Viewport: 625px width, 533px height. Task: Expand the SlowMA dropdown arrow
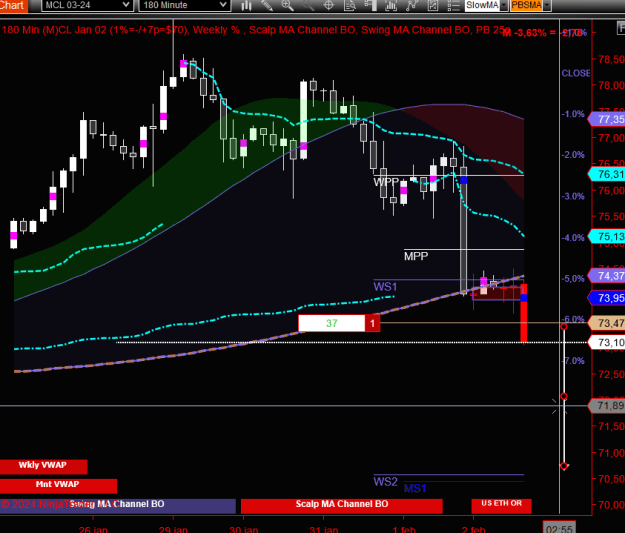504,5
